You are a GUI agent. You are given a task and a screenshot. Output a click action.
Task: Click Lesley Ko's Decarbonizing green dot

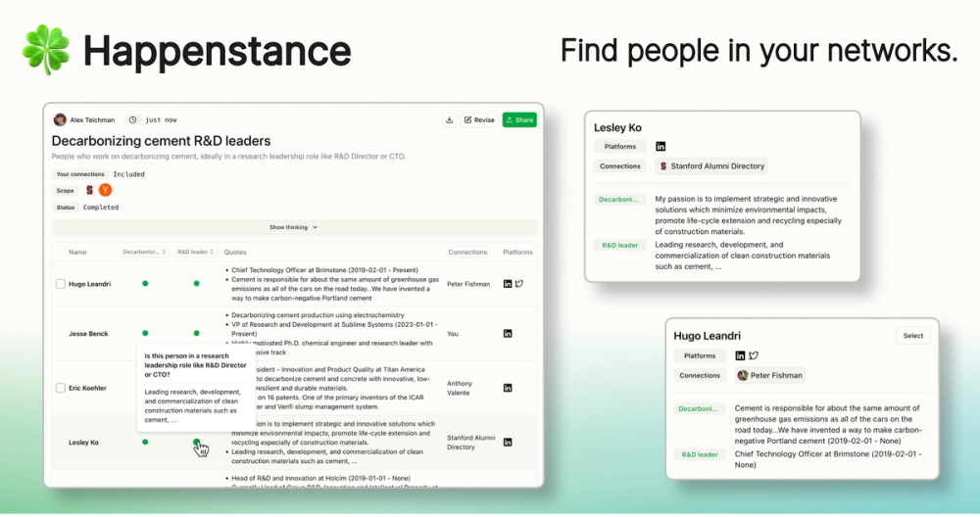(x=145, y=442)
